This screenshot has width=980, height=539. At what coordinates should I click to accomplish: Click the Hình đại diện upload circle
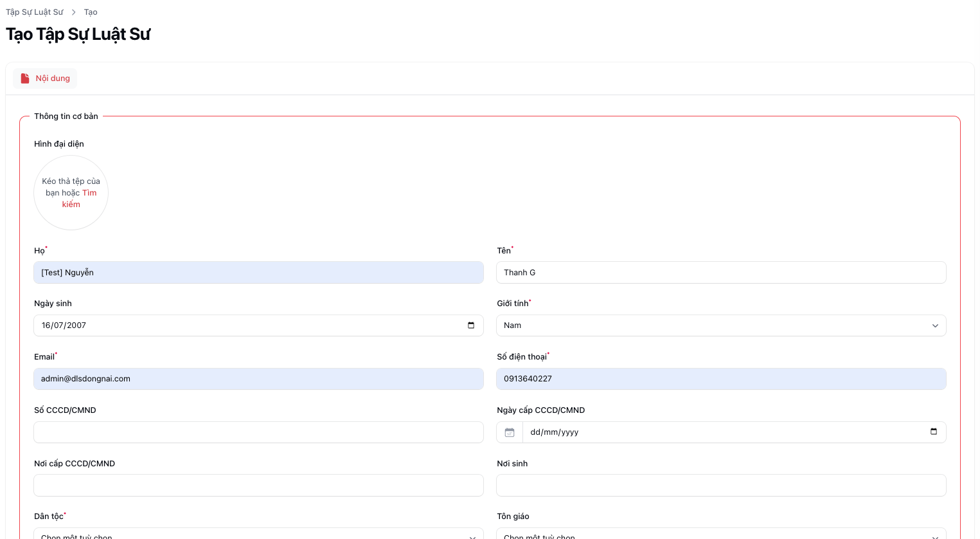tap(71, 192)
